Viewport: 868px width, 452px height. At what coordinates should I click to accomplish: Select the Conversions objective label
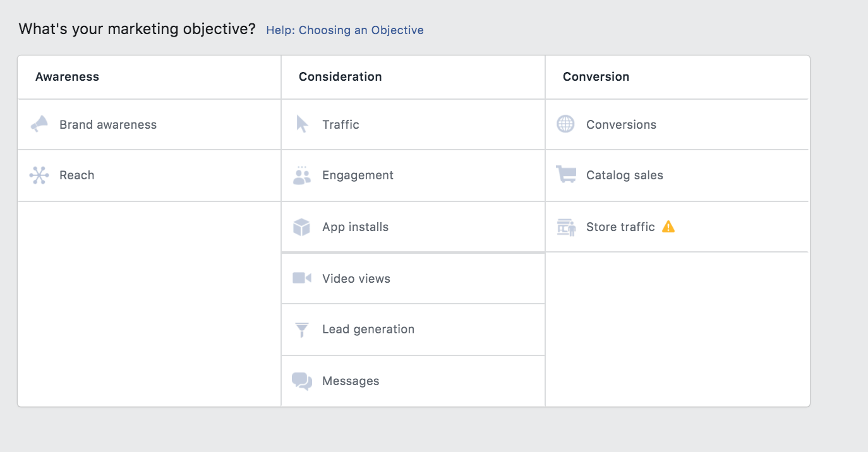621,125
